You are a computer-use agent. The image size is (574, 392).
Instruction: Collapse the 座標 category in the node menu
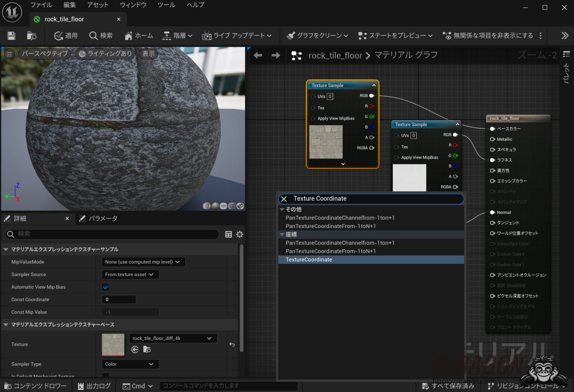click(x=282, y=234)
